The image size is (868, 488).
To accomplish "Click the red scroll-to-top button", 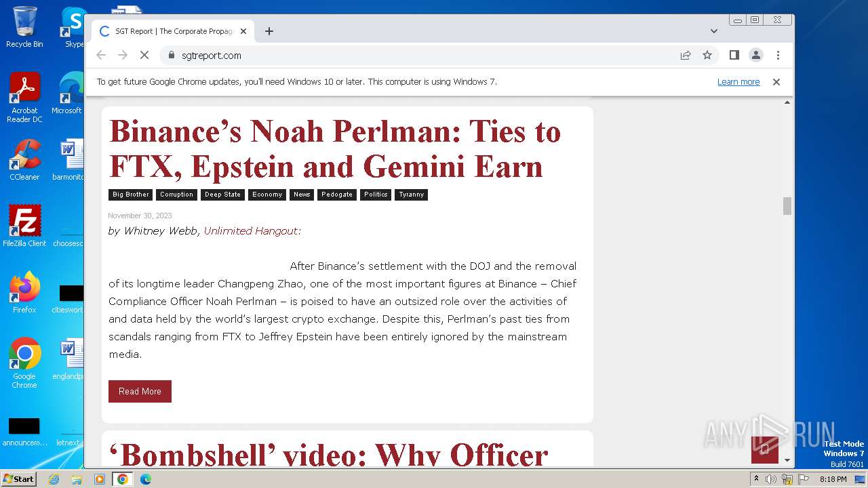I will (x=764, y=450).
